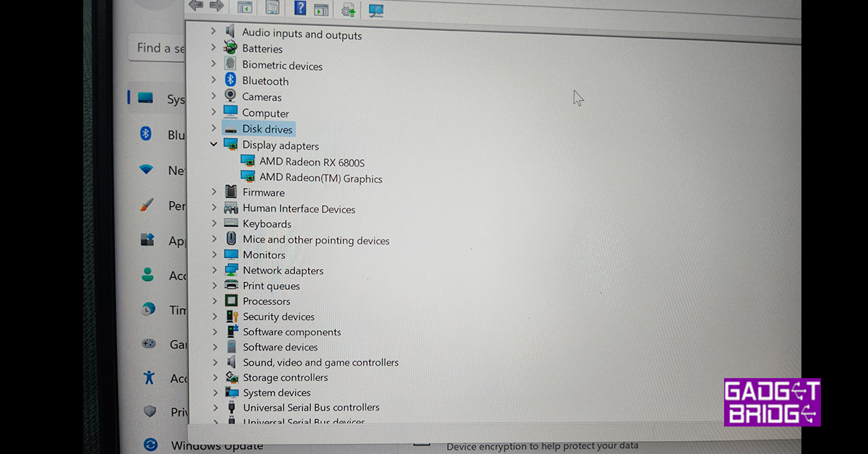Screen dimensions: 868x454
Task: Select AMD Radeon(TM) Graphics device
Action: tap(320, 178)
